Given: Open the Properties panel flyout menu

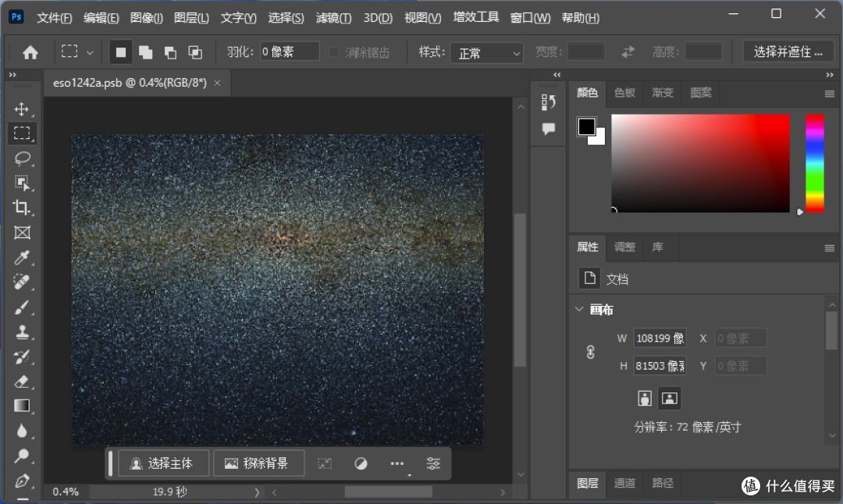Looking at the screenshot, I should point(829,248).
